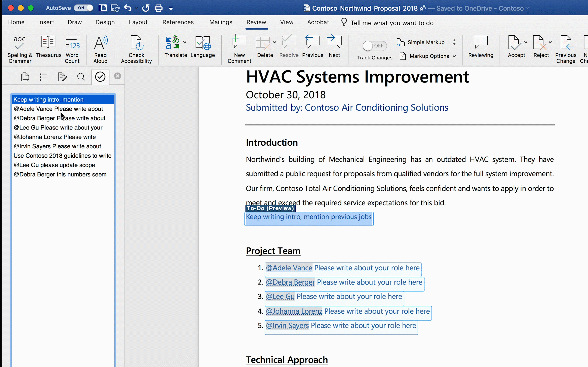588x367 pixels.
Task: Select the View menu tab
Action: tap(287, 22)
